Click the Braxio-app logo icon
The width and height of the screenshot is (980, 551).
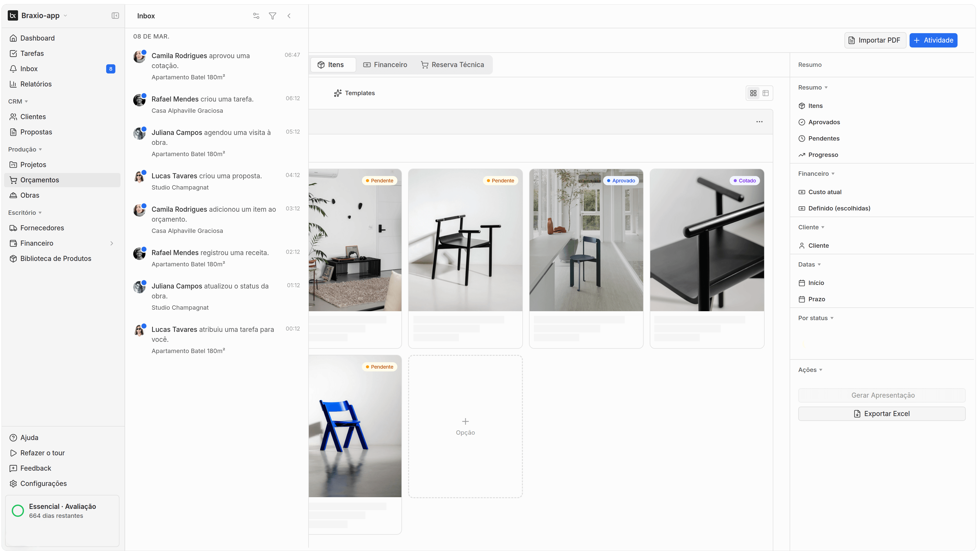(13, 16)
